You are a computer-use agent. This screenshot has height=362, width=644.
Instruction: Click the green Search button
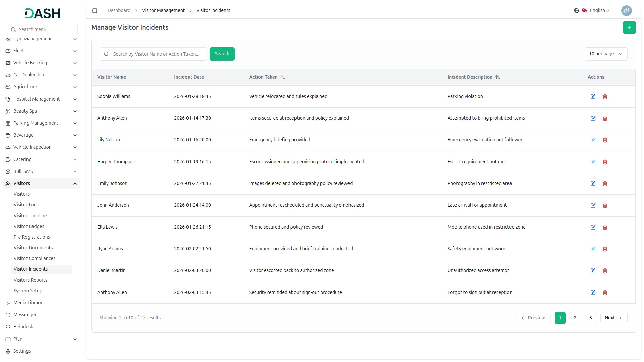[x=222, y=54]
